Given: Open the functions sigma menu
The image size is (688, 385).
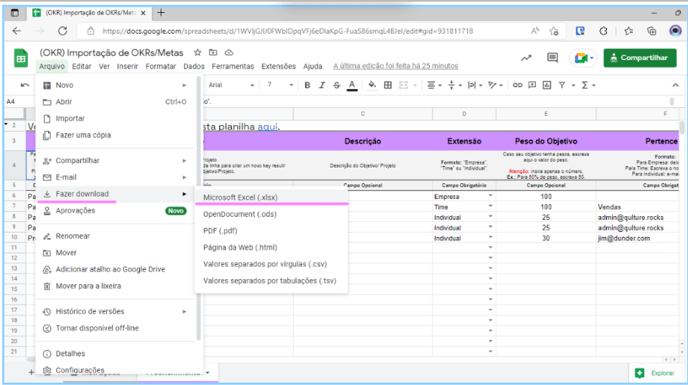Looking at the screenshot, I should pyautogui.click(x=588, y=85).
